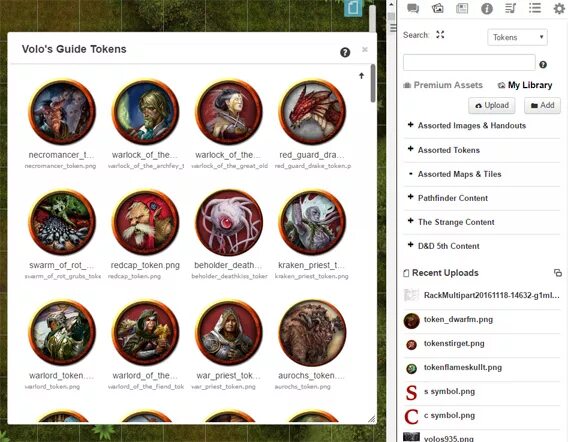Screen dimensions: 568x442
Task: Select the aurochs token image
Action: (312, 333)
